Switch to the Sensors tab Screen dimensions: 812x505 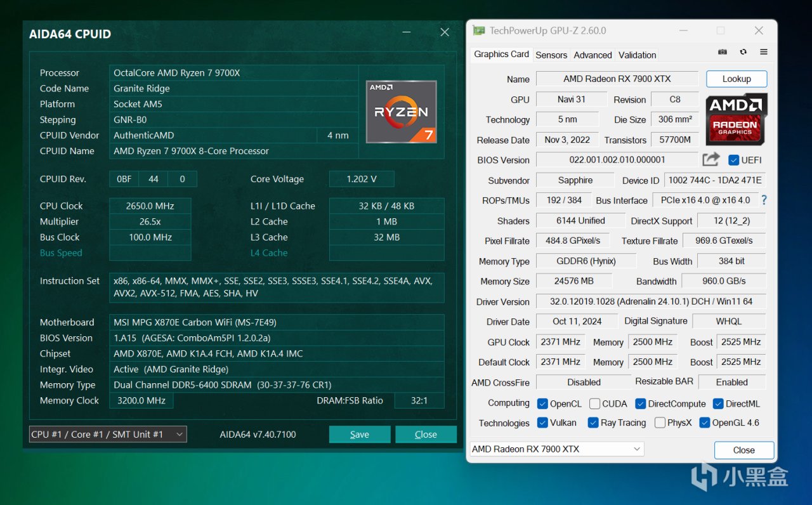(x=551, y=55)
